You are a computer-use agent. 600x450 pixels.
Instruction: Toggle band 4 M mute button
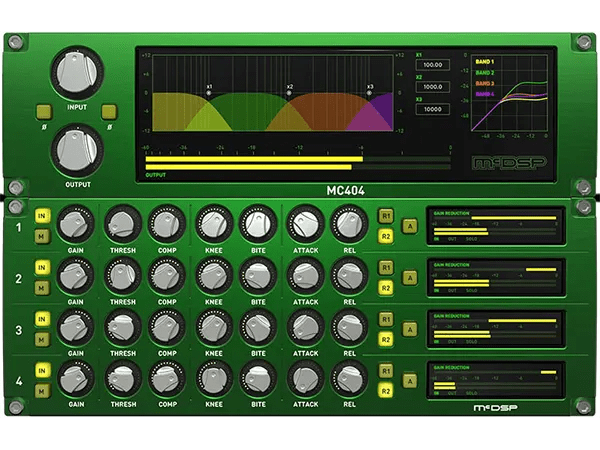coord(42,391)
